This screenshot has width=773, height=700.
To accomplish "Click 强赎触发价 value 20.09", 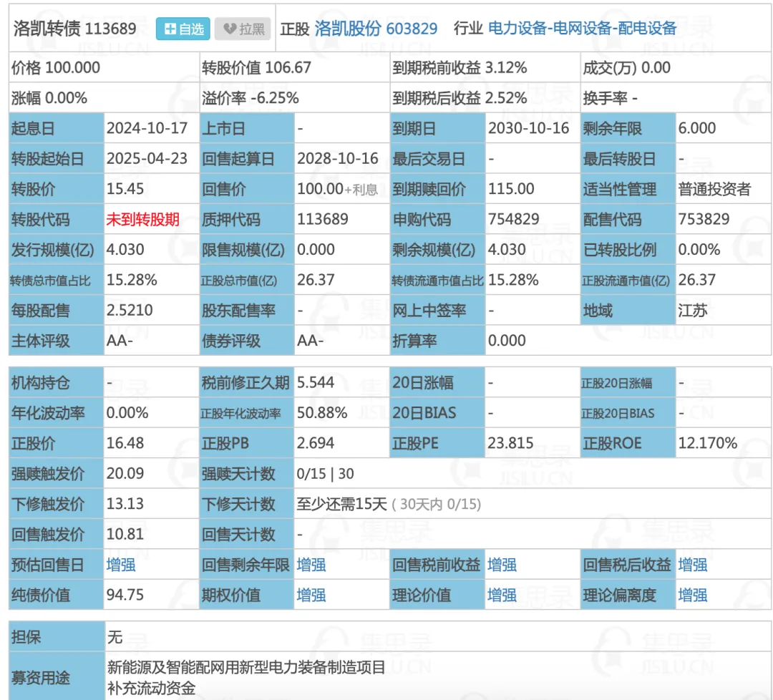I will [125, 474].
